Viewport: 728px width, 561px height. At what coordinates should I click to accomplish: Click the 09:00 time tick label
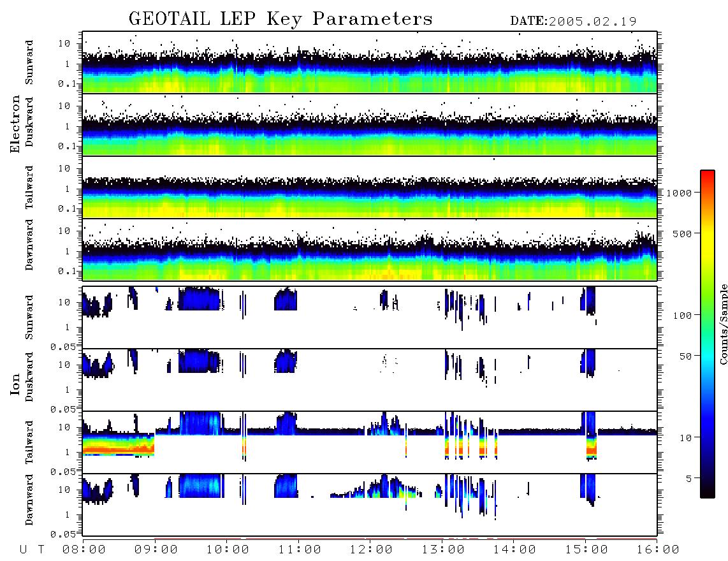[156, 550]
